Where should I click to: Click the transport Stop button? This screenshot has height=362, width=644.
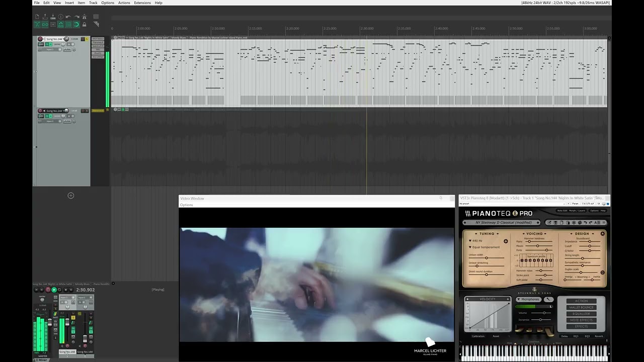pos(65,290)
